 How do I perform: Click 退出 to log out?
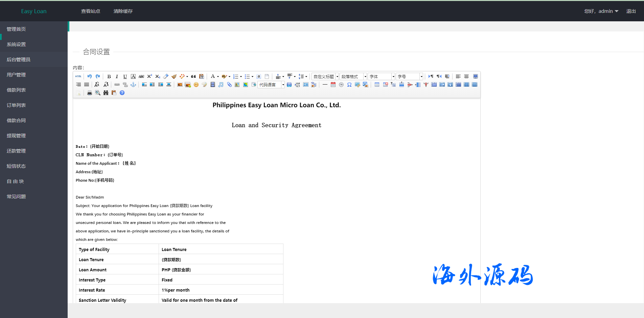click(631, 11)
